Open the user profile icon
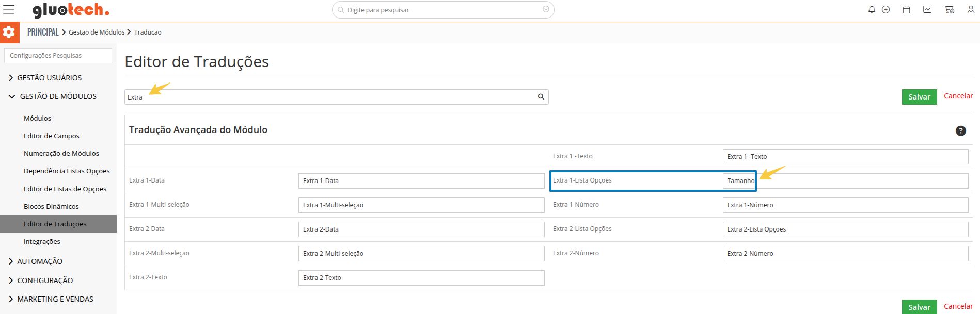 (x=971, y=10)
